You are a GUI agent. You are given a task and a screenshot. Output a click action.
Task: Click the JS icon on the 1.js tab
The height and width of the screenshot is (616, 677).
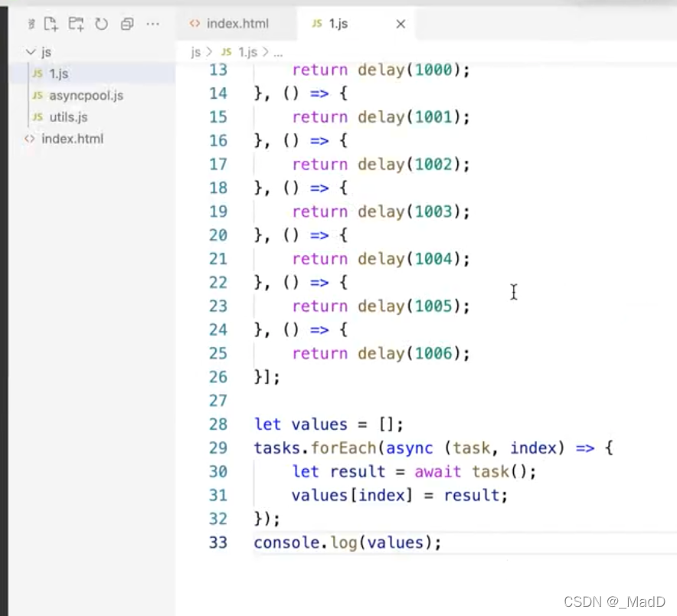317,23
